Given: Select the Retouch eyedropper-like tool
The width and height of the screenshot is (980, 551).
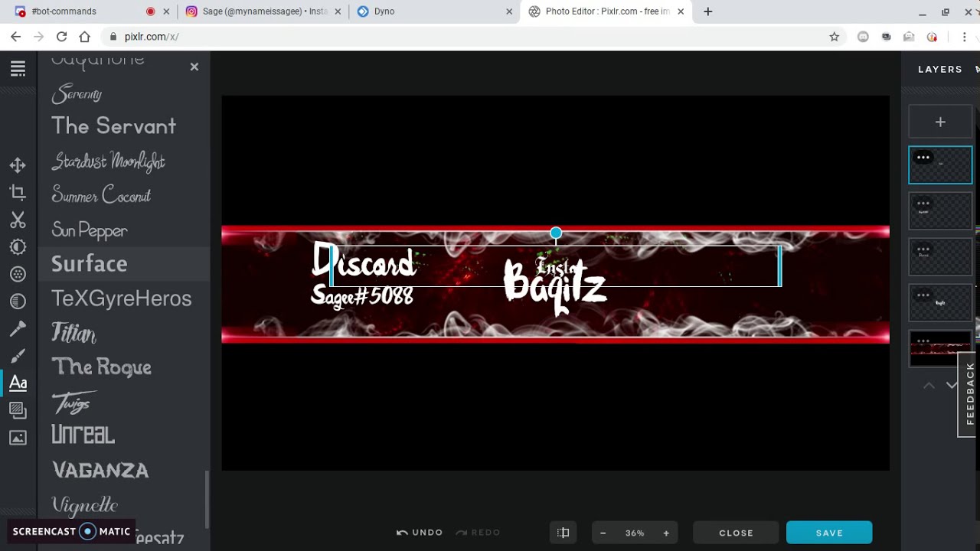Looking at the screenshot, I should click(x=18, y=329).
